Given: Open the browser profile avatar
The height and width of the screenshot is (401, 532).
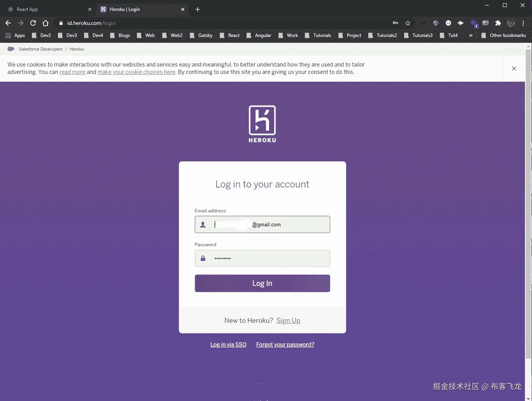Looking at the screenshot, I should (511, 23).
